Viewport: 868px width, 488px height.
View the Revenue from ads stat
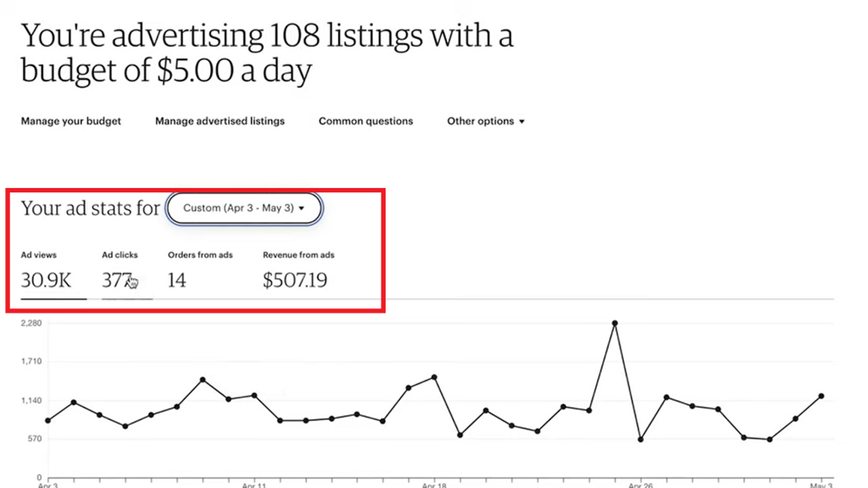[x=298, y=271]
